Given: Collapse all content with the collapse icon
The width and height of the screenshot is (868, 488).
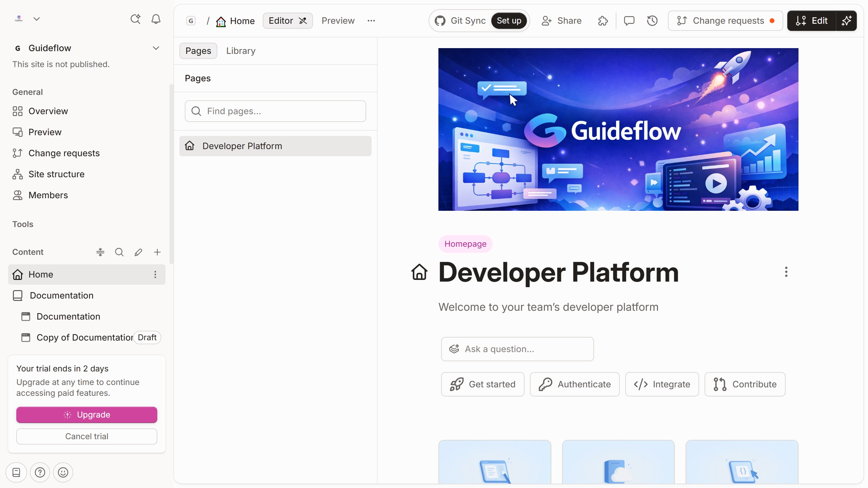Looking at the screenshot, I should click(x=100, y=252).
